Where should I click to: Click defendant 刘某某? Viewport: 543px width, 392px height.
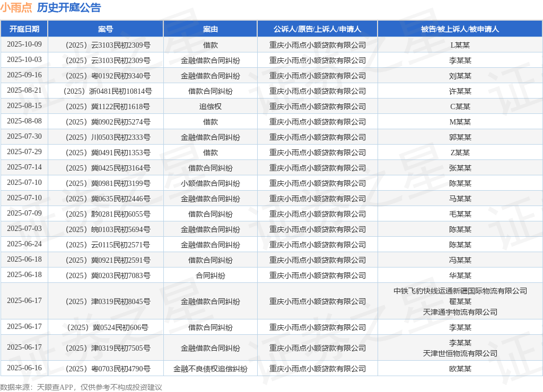click(x=460, y=76)
